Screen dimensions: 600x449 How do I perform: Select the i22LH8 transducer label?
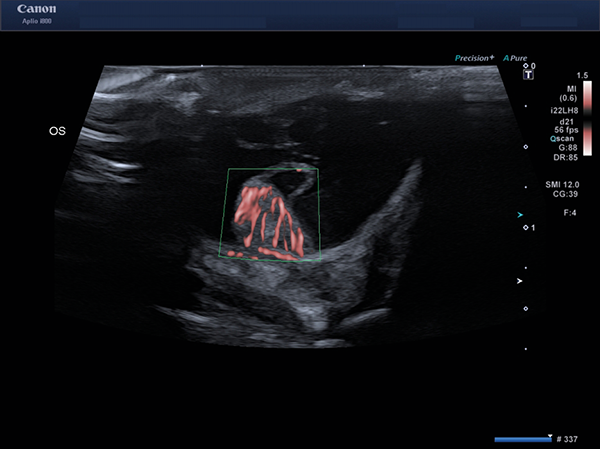click(564, 111)
